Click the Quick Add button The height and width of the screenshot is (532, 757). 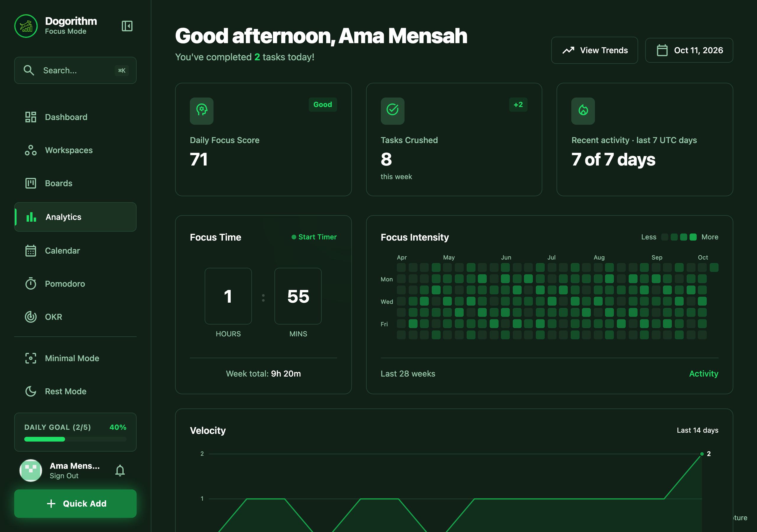[x=75, y=503]
